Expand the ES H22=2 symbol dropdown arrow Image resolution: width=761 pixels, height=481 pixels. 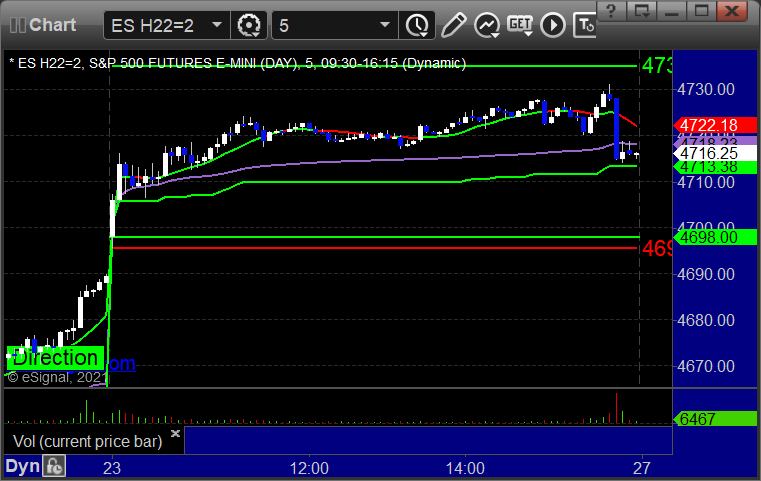coord(217,24)
